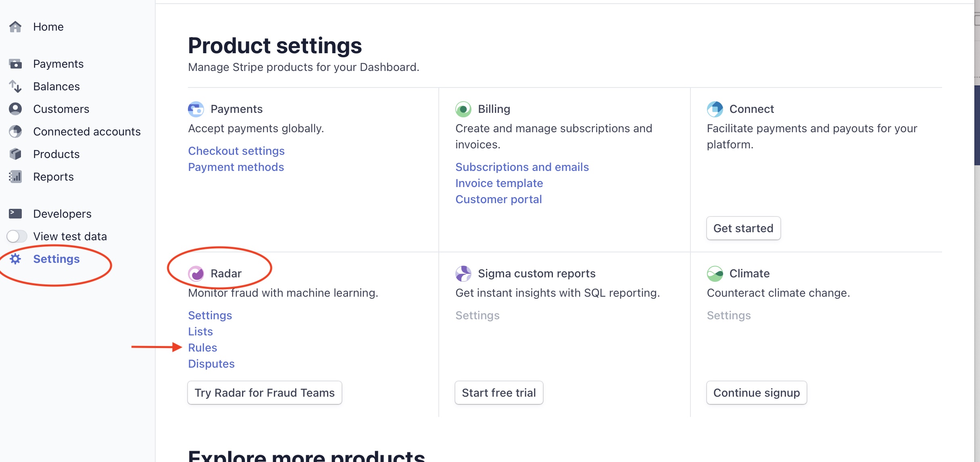Click the Climate green logo icon

pyautogui.click(x=715, y=274)
